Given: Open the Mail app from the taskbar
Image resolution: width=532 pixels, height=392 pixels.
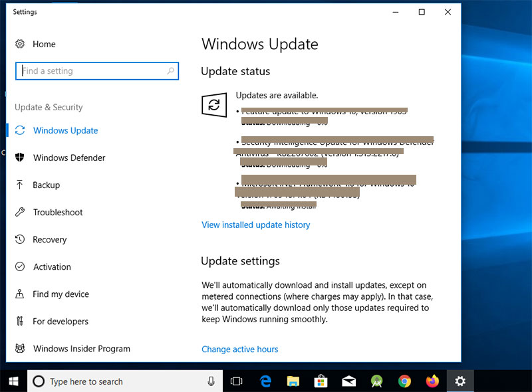Looking at the screenshot, I should (348, 381).
